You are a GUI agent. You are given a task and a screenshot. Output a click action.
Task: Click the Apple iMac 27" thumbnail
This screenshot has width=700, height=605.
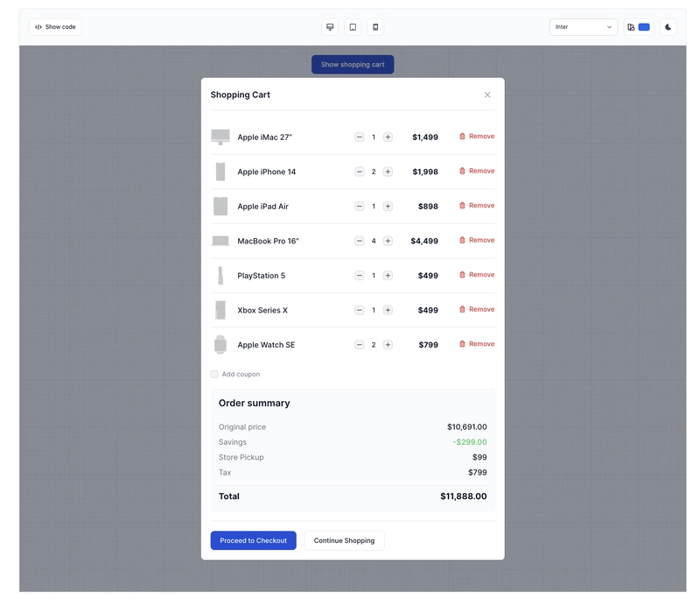click(220, 137)
